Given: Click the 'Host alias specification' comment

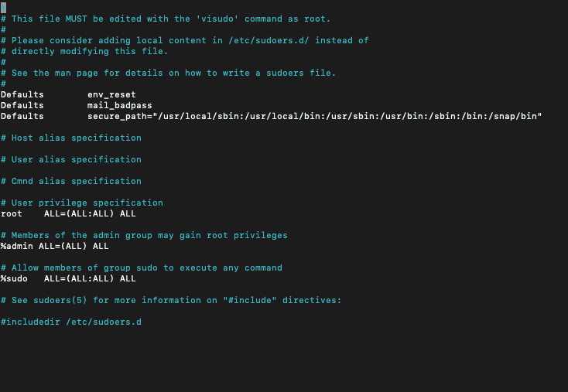Looking at the screenshot, I should [76, 138].
